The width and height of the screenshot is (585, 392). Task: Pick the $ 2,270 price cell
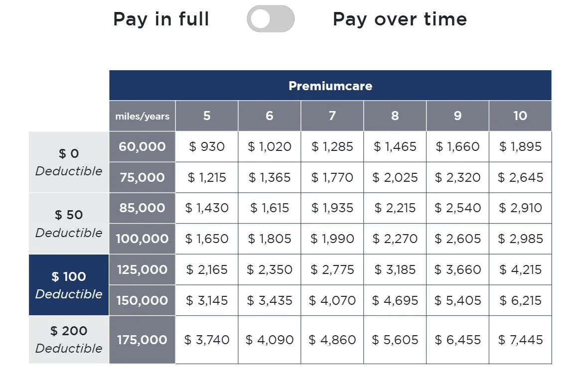click(395, 239)
